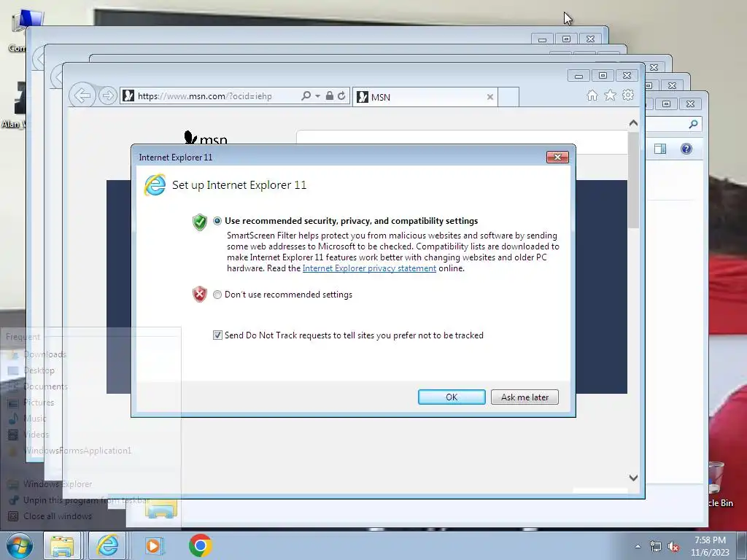
Task: Click the Internet Explorer logo in dialog
Action: pyautogui.click(x=155, y=185)
